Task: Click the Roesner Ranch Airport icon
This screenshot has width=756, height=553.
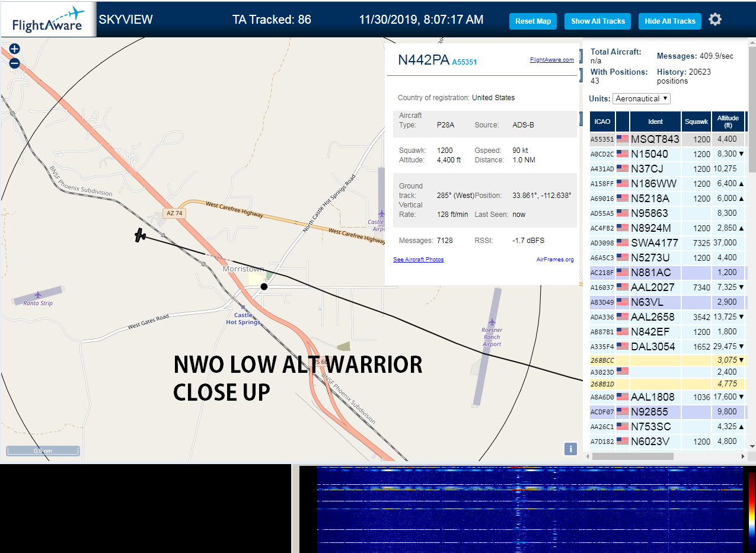Action: [x=492, y=322]
